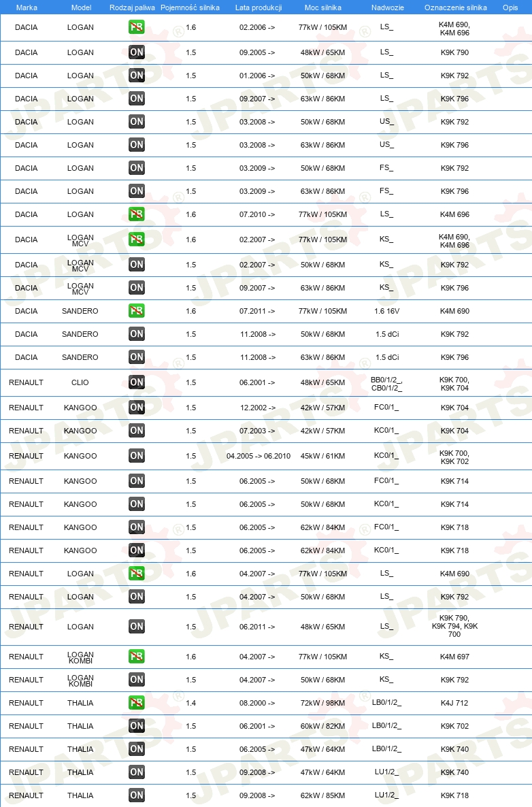Click the Moc silnika column header
The height and width of the screenshot is (807, 532).
(322, 7)
